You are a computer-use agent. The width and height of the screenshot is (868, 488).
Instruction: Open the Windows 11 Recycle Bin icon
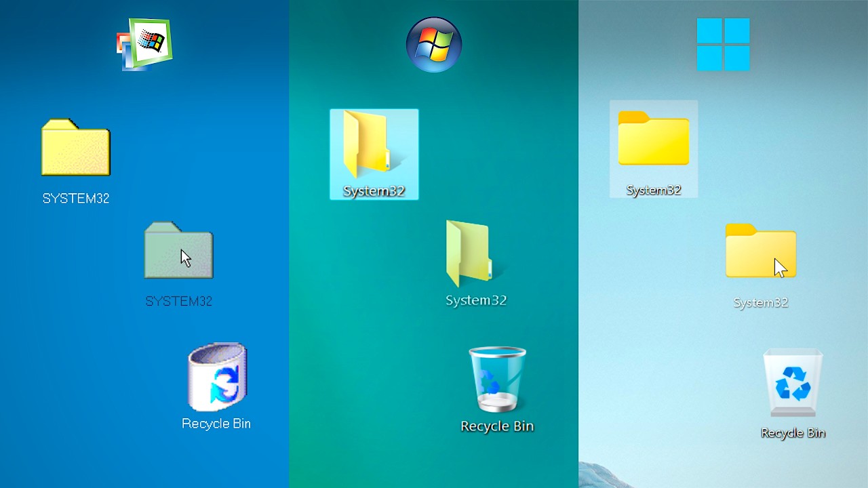[x=793, y=382]
